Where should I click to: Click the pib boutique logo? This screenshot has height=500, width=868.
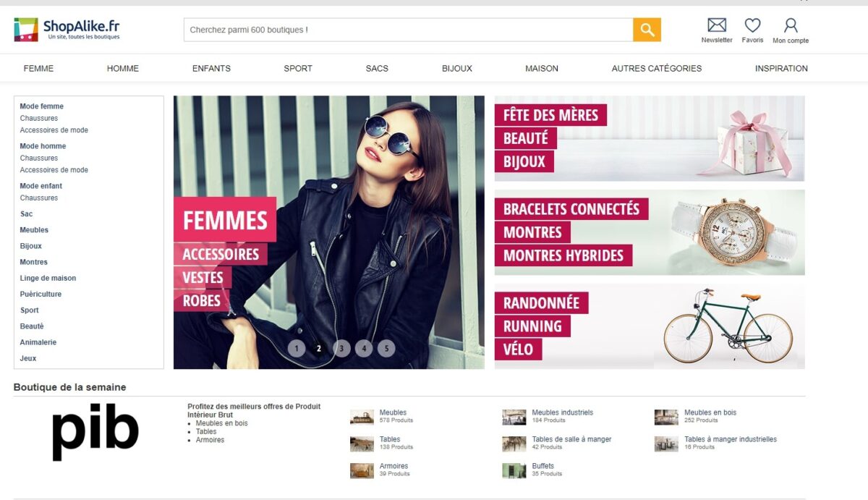pos(95,432)
